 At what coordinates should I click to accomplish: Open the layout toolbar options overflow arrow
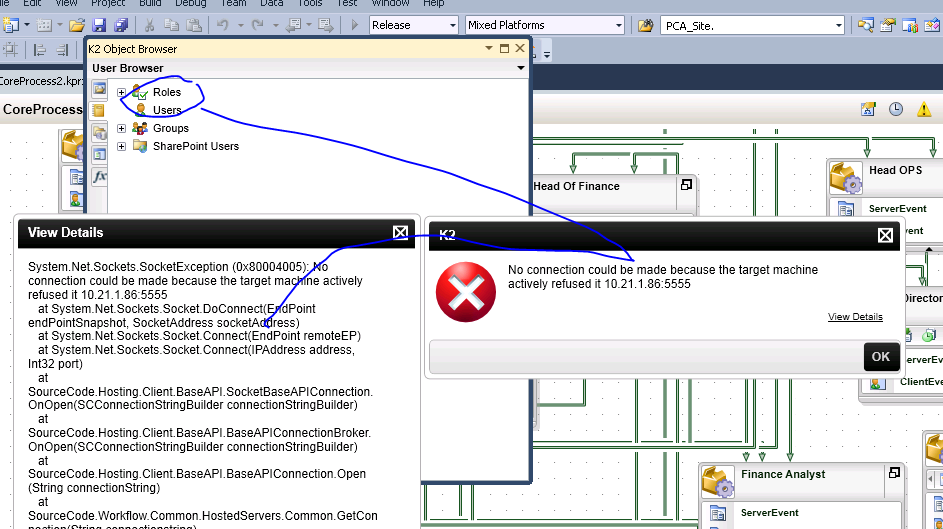(547, 53)
